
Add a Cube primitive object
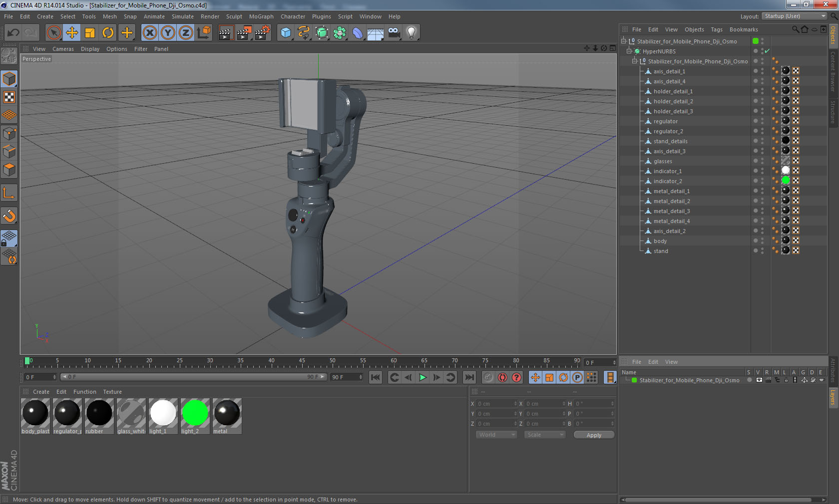(286, 33)
